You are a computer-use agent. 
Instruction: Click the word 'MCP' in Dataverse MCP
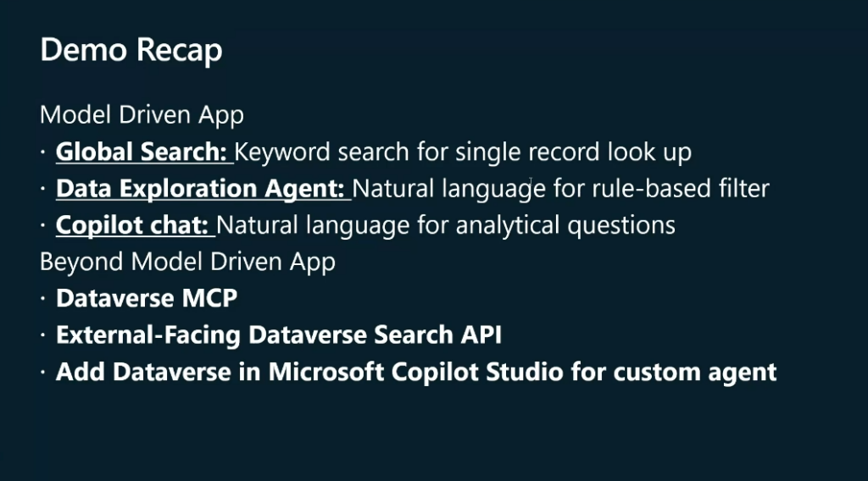coord(210,299)
